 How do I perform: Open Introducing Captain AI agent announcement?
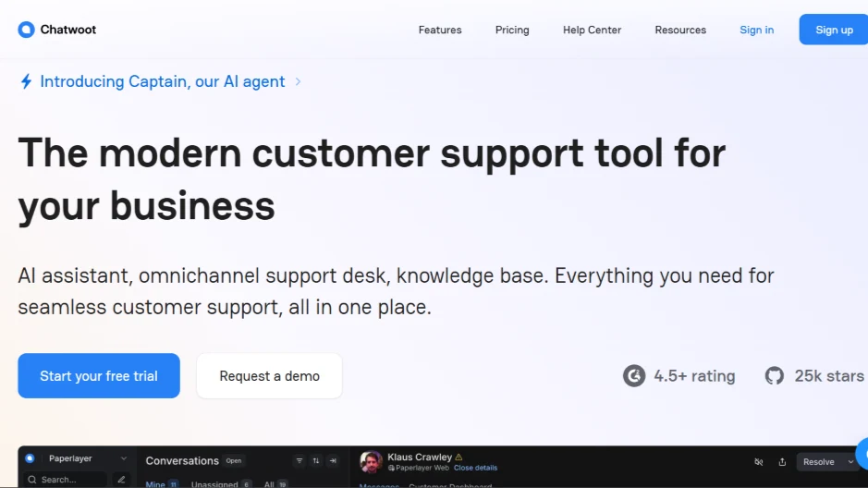[162, 82]
